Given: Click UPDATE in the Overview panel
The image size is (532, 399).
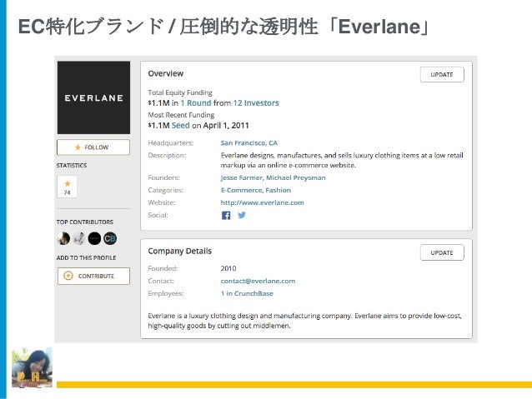Looking at the screenshot, I should click(442, 75).
